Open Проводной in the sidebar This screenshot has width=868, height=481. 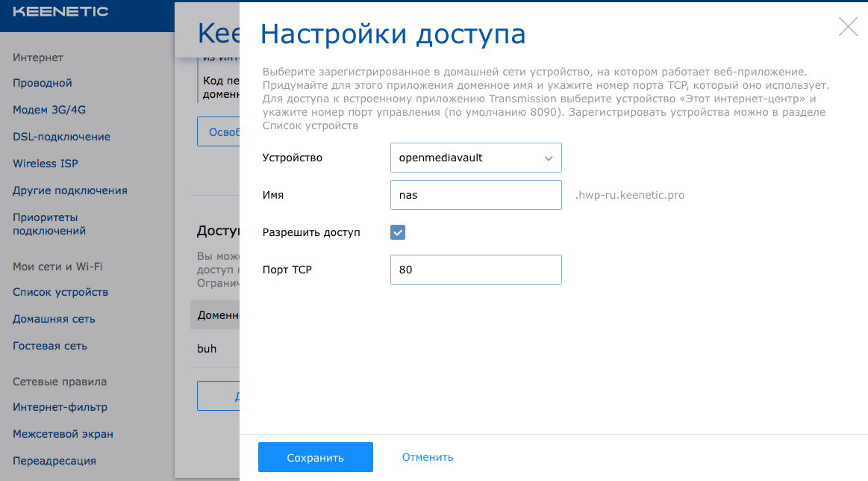[x=43, y=83]
